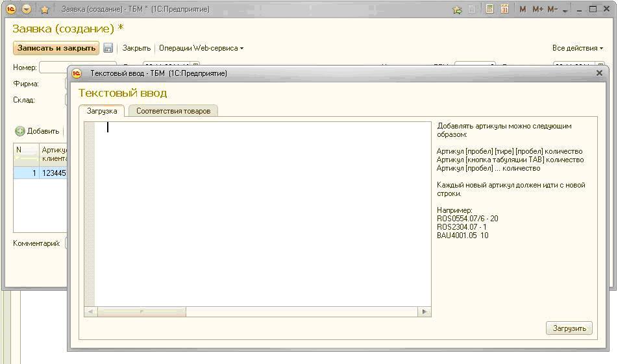Screen dimensions: 629x364
Task: Click the horizontal scrollbar left arrow
Action: (91, 311)
